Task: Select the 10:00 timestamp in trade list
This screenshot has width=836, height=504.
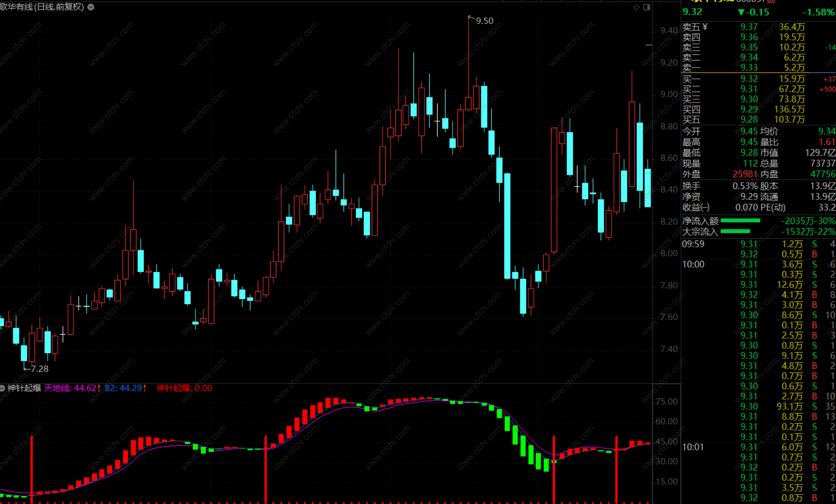Action: [x=693, y=264]
